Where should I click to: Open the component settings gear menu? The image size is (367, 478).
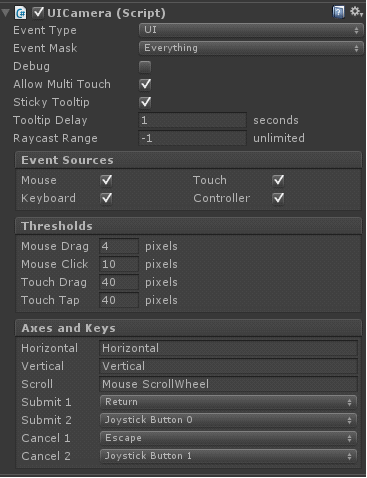click(x=356, y=12)
